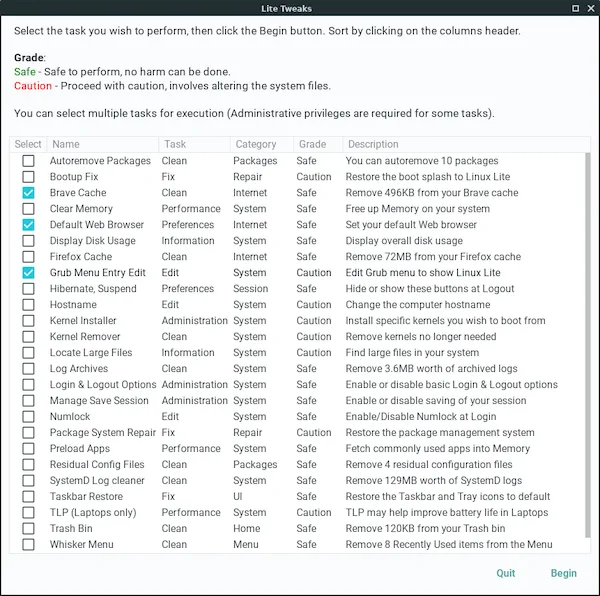600x596 pixels.
Task: Tick the Log Archives checkbox
Action: [28, 369]
